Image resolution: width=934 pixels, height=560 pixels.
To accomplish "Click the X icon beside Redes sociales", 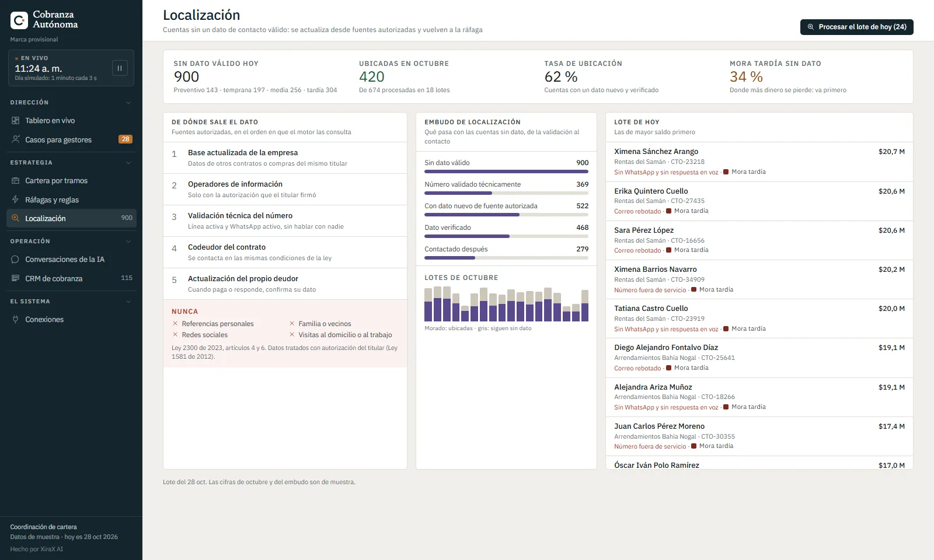I will pos(175,335).
